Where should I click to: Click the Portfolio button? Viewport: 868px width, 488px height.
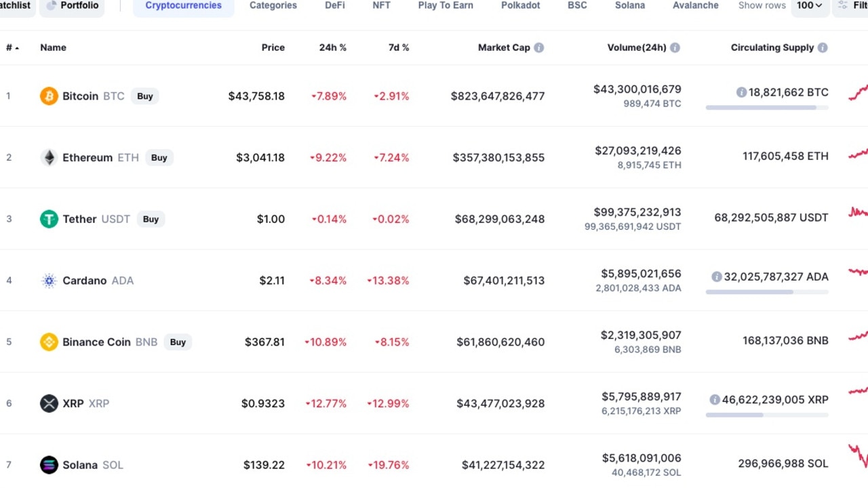(x=72, y=5)
